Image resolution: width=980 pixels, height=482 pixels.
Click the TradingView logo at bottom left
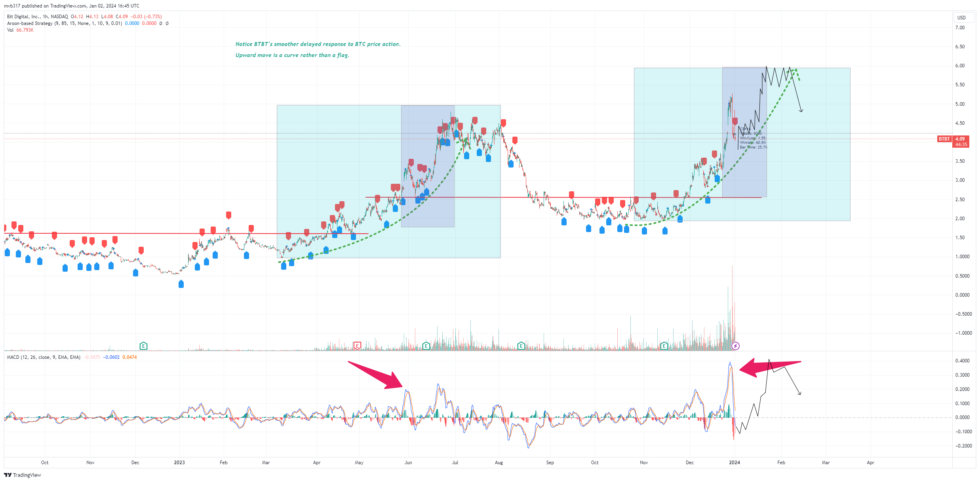pyautogui.click(x=23, y=475)
